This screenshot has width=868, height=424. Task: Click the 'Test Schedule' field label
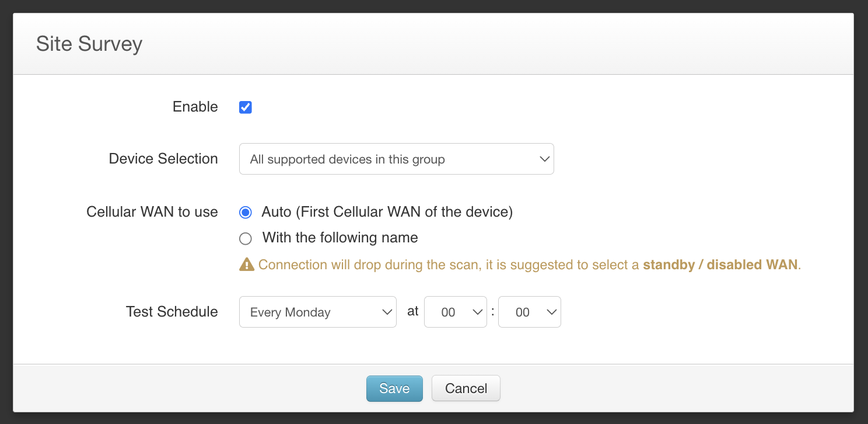171,312
